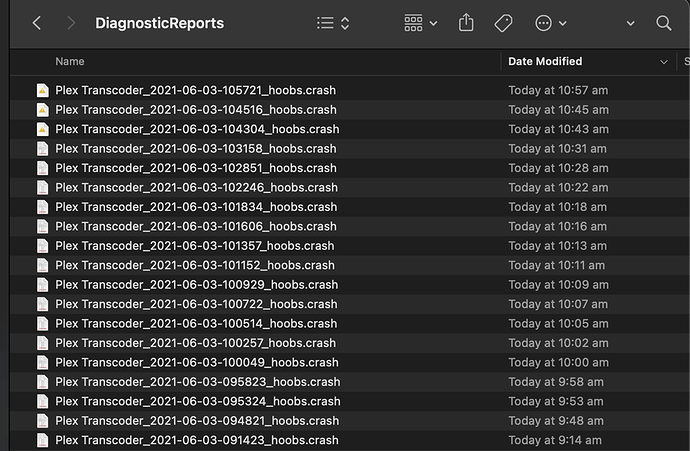Go back with the left chevron

click(x=37, y=23)
